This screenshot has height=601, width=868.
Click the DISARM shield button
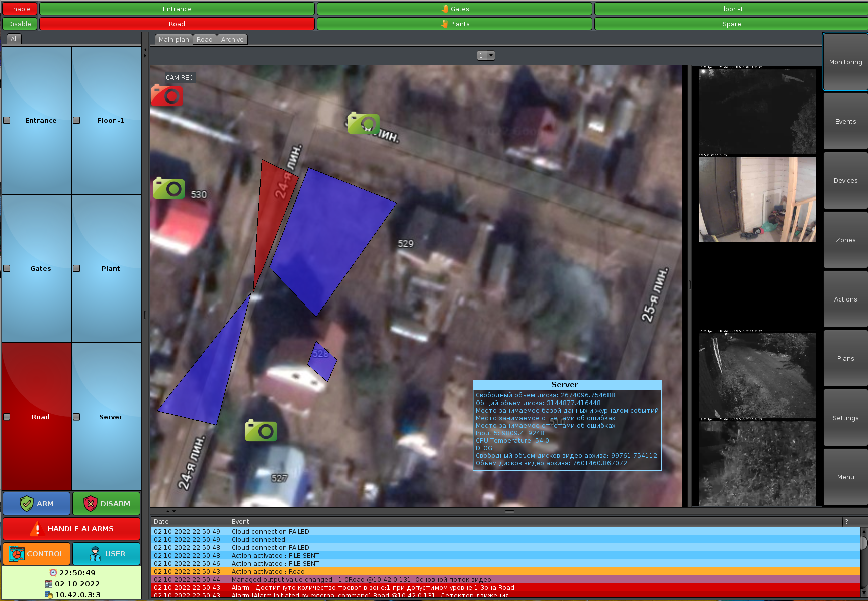pos(106,504)
